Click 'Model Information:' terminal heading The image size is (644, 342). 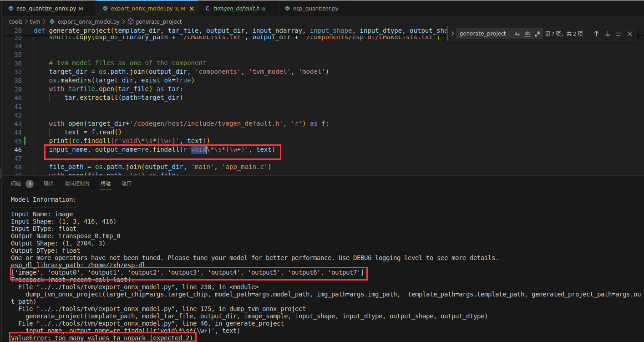(x=44, y=199)
